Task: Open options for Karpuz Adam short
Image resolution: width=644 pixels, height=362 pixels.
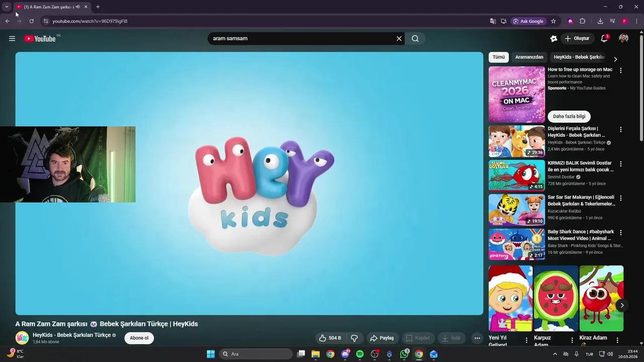Action: tap(572, 340)
